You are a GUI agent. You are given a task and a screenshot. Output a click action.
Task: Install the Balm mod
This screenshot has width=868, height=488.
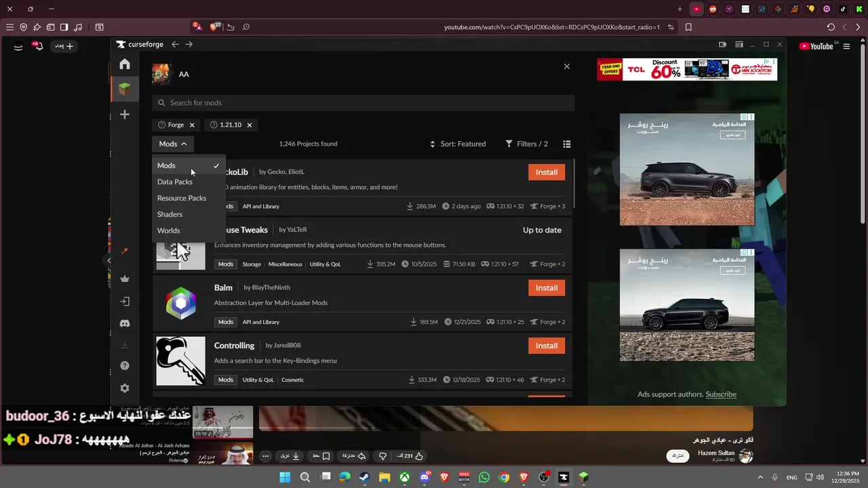(x=547, y=288)
